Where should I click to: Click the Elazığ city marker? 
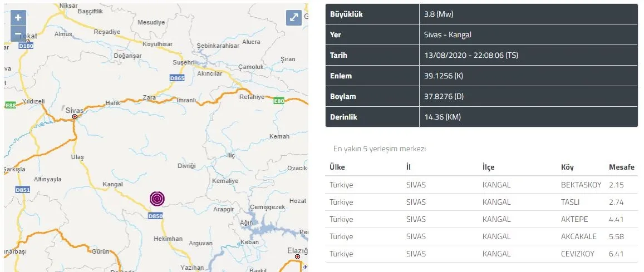point(298,257)
